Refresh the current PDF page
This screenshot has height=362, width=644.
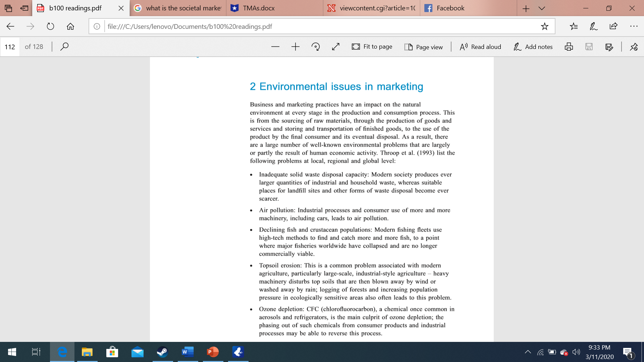50,26
